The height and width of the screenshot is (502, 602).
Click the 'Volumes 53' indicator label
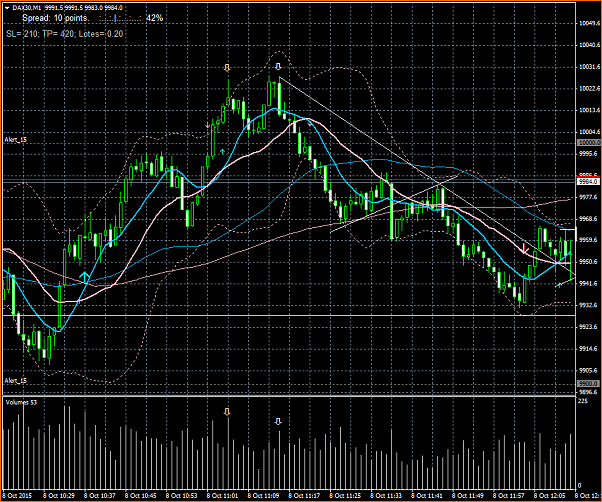tap(21, 402)
